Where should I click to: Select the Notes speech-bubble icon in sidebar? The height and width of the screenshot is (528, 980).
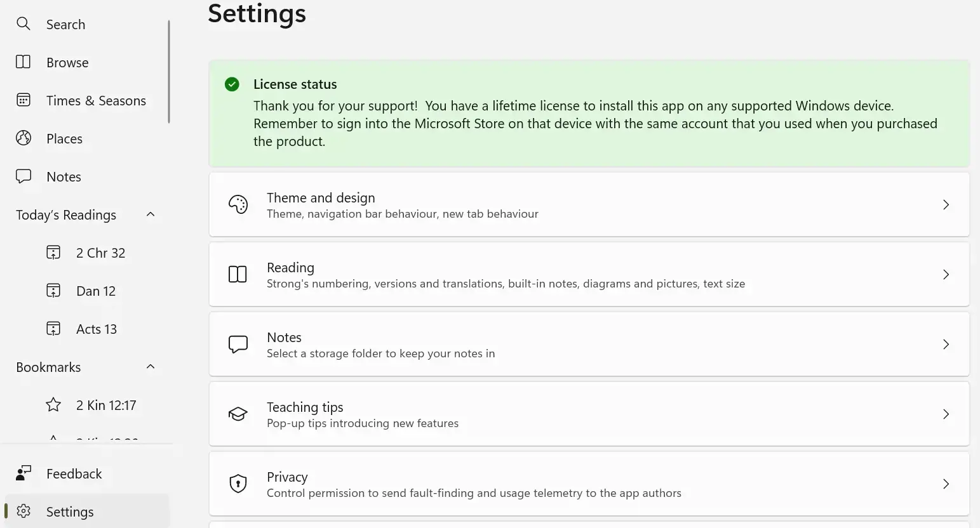point(23,176)
